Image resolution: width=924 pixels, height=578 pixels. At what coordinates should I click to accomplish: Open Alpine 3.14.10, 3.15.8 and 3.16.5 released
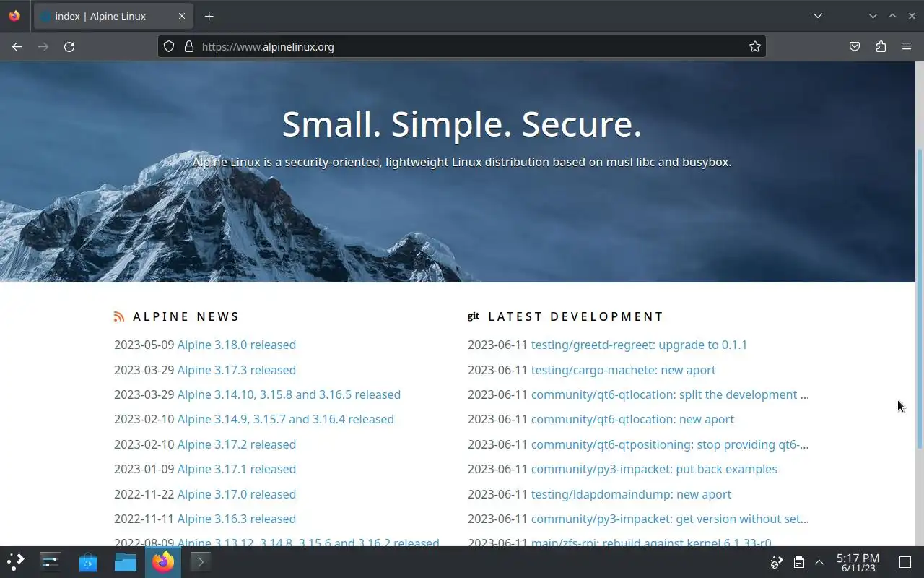tap(289, 394)
